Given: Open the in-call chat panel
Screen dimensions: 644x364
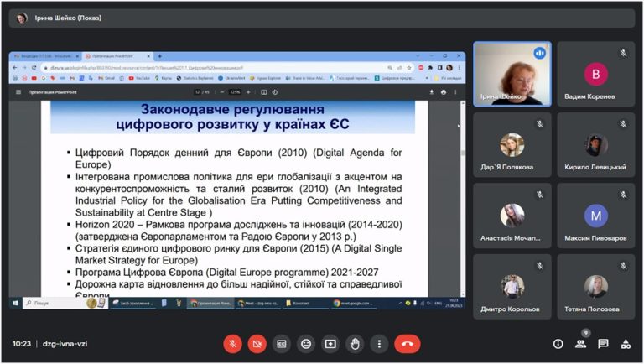Looking at the screenshot, I should pos(603,344).
